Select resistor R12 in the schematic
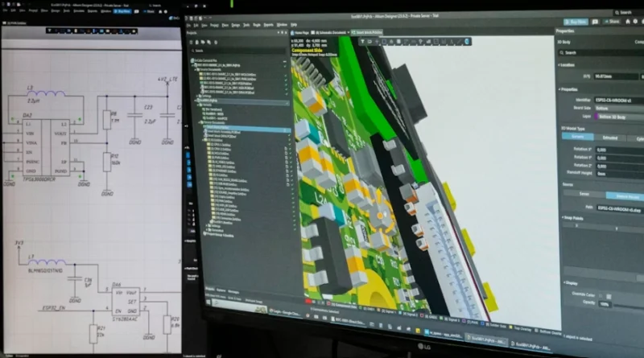This screenshot has height=358, width=644. (107, 162)
